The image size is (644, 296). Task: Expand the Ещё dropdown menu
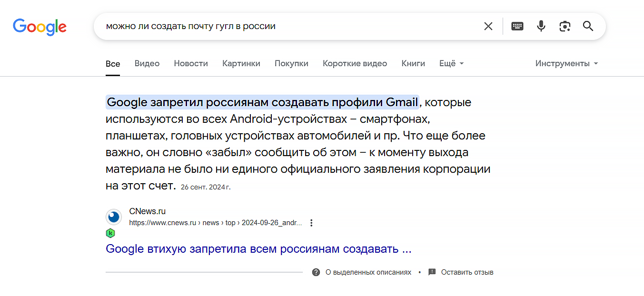pyautogui.click(x=451, y=63)
